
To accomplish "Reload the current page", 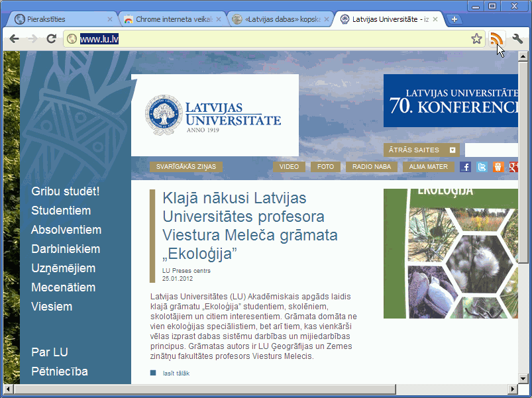I will [x=51, y=39].
